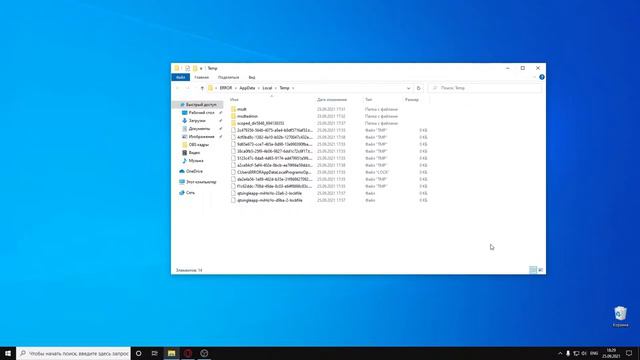Refresh the Temp folder view
This screenshot has width=640, height=360.
(418, 88)
